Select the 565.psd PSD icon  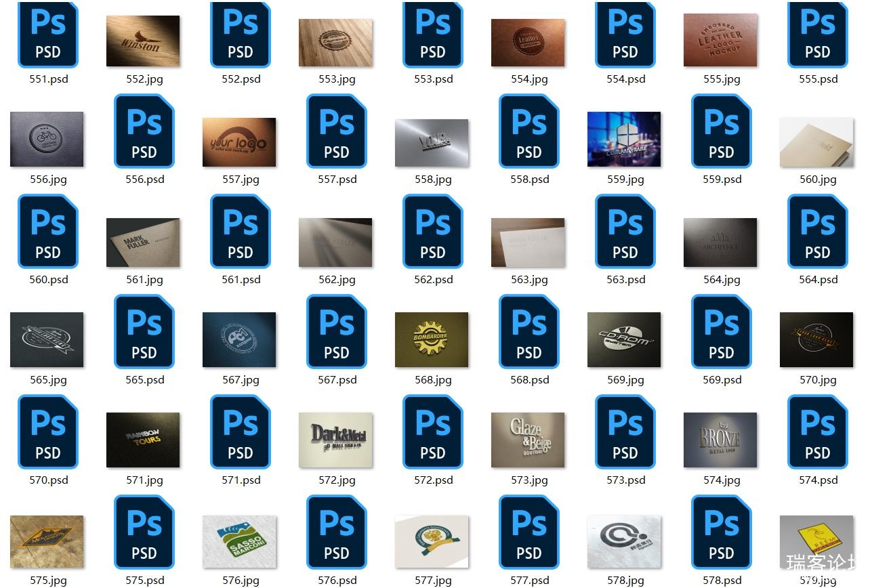(144, 332)
